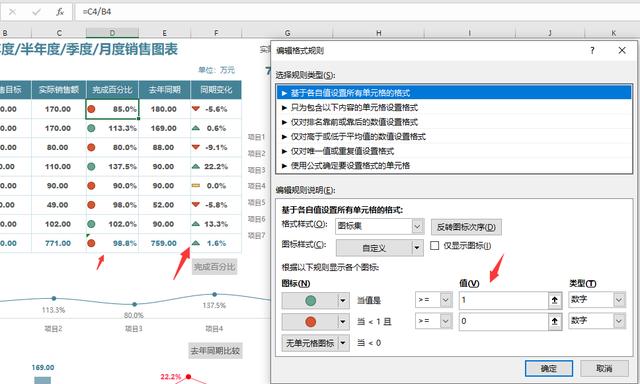This screenshot has width=640, height=384.
Task: Click the red chart data point labeled 22.2%
Action: point(188,376)
